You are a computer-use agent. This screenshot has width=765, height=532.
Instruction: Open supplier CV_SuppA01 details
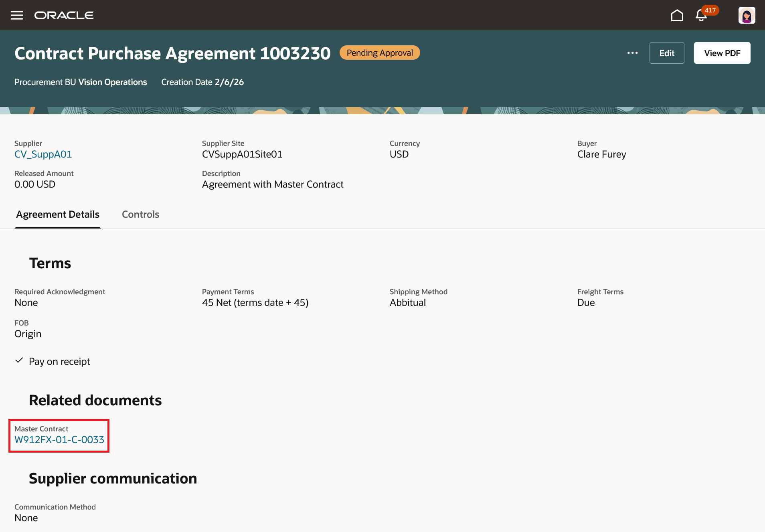(43, 154)
